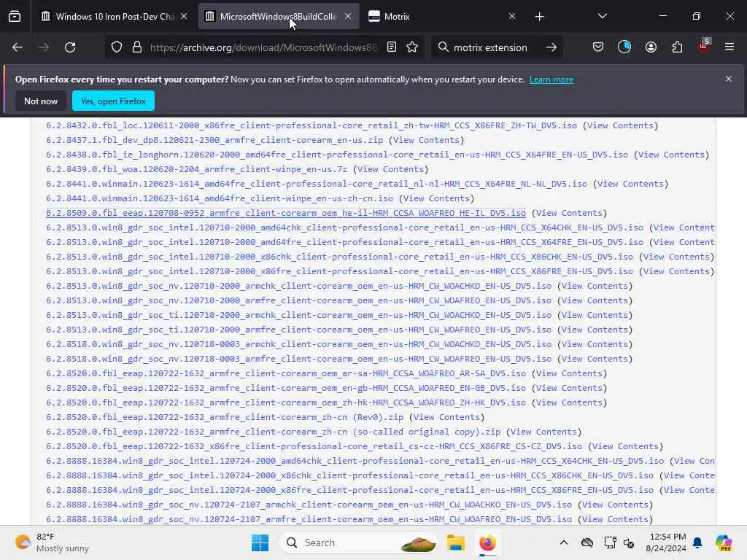Screen dimensions: 747x560
Task: Open the Learn more link
Action: (551, 79)
